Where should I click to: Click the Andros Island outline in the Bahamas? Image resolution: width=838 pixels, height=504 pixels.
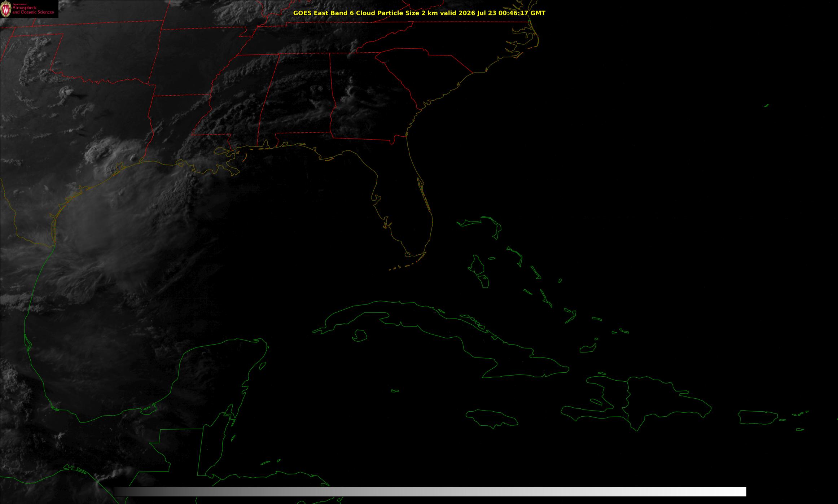(477, 265)
